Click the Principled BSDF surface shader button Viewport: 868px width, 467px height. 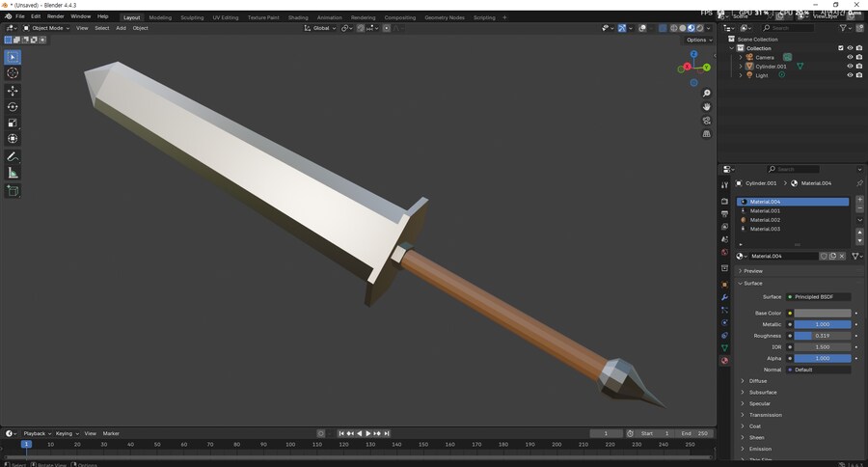point(819,297)
